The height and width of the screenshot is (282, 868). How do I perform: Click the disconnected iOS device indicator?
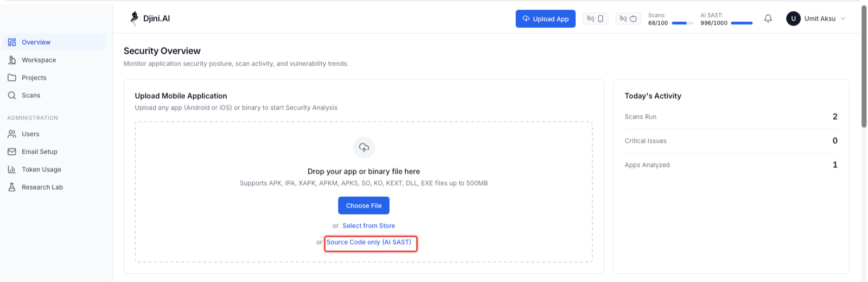pos(628,19)
